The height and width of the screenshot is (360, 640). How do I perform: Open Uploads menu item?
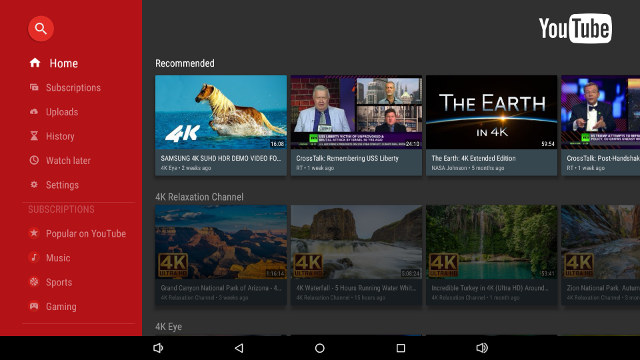click(x=62, y=112)
